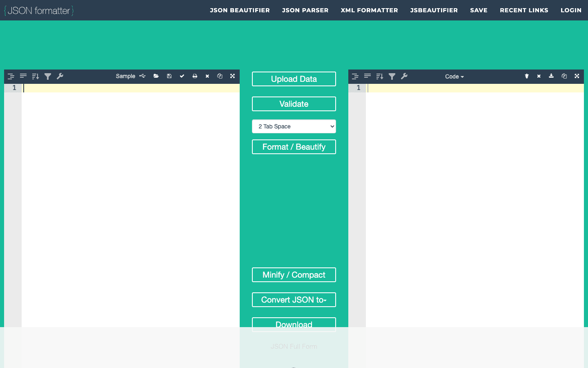Clear the right editor with the X icon
This screenshot has width=588, height=368.
[539, 76]
